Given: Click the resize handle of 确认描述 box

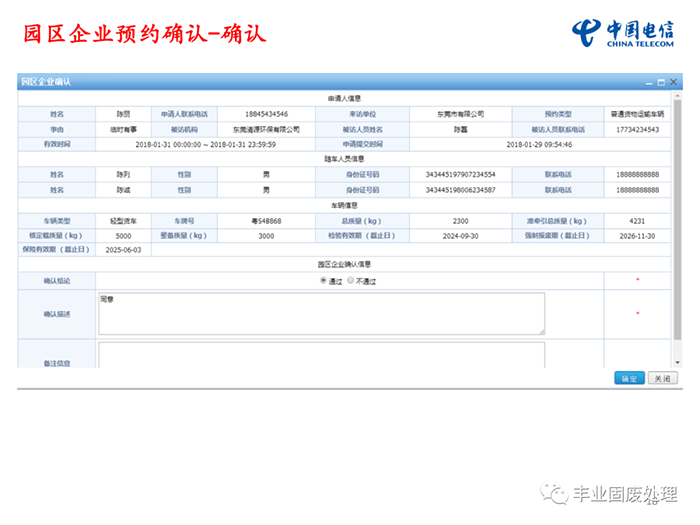Looking at the screenshot, I should (x=541, y=331).
